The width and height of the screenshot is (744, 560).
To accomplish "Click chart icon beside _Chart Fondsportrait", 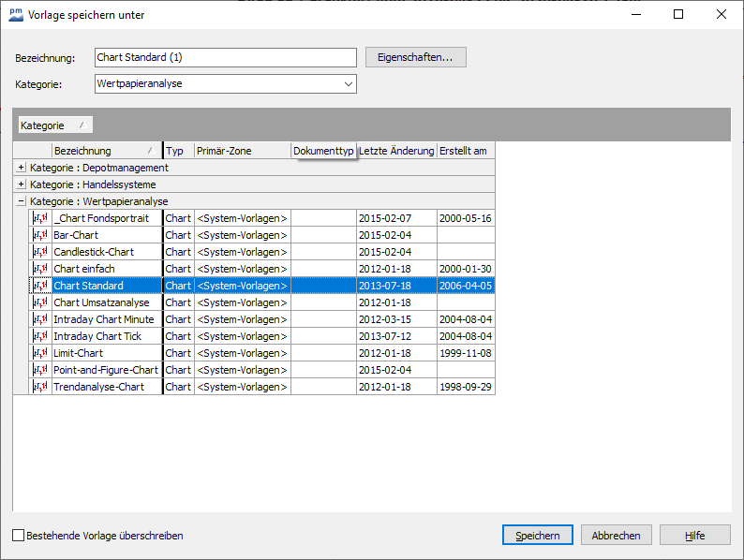I will point(40,218).
